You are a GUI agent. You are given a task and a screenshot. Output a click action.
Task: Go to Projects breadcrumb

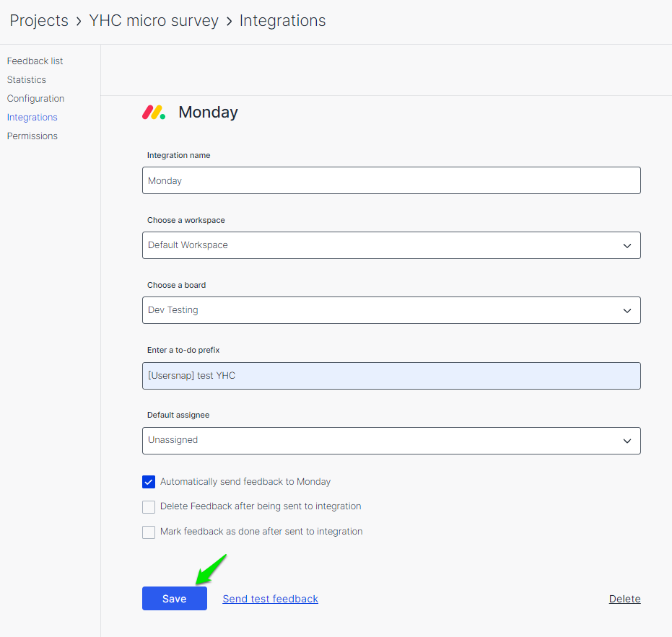tap(39, 21)
